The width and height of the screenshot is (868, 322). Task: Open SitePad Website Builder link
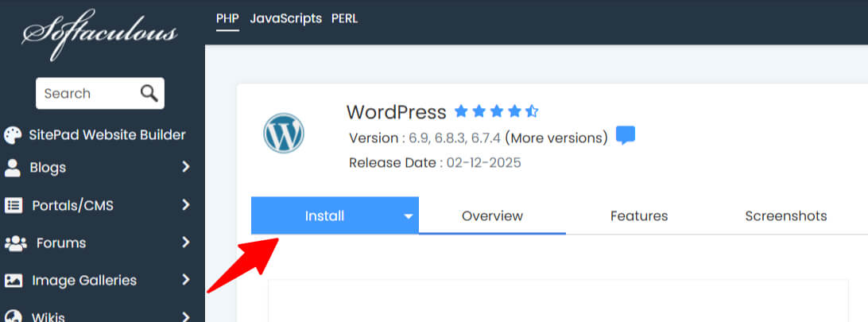tap(107, 135)
